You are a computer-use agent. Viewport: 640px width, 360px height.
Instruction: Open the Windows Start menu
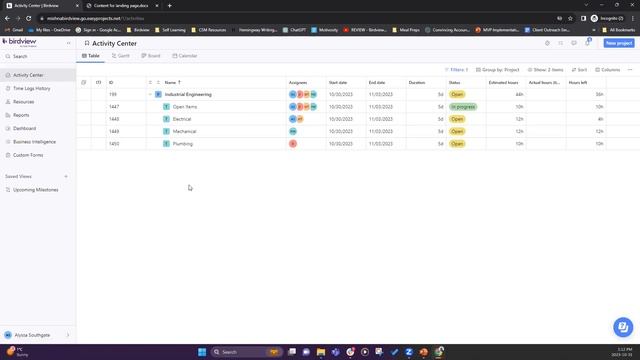[202, 352]
